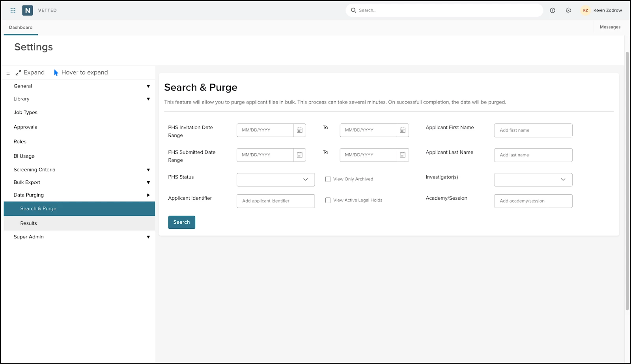Click the General menu label

coord(23,86)
